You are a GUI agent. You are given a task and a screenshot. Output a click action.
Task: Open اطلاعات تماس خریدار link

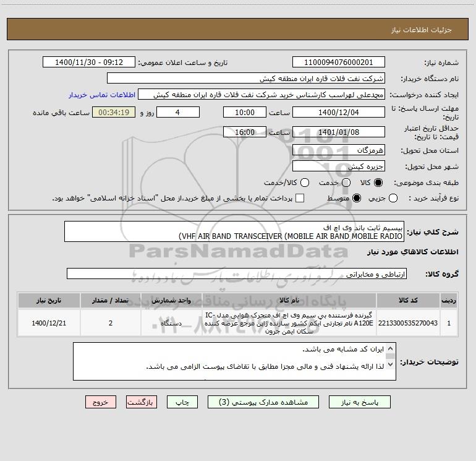(x=102, y=95)
